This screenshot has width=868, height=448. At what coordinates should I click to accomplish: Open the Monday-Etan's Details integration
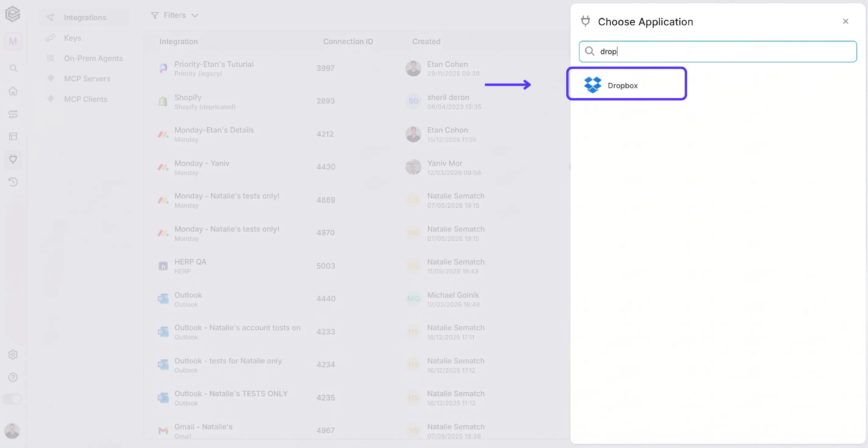point(357,134)
